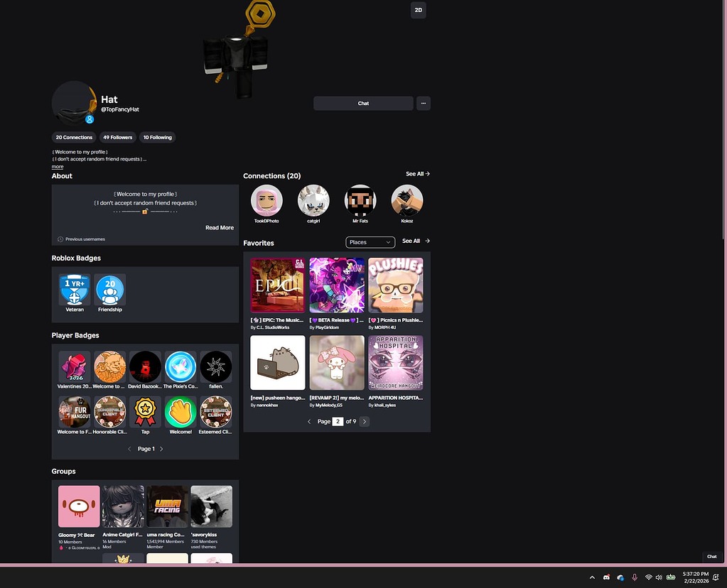727x588 pixels.
Task: Open the Gloomy Bear group tile
Action: tap(79, 506)
